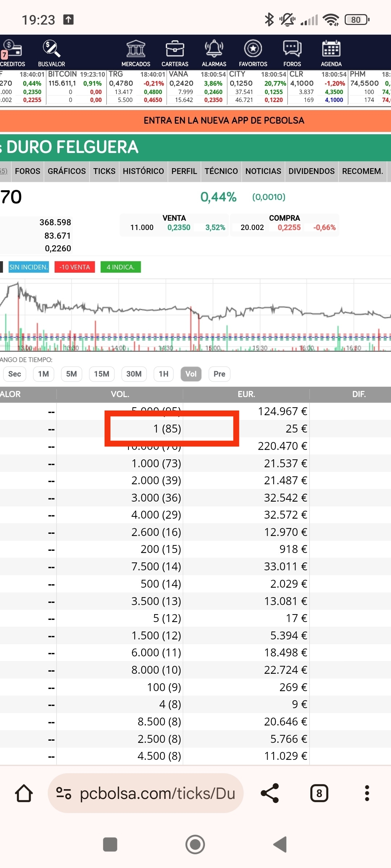
Task: Tap the 7.500 (14) volume row
Action: [x=156, y=566]
